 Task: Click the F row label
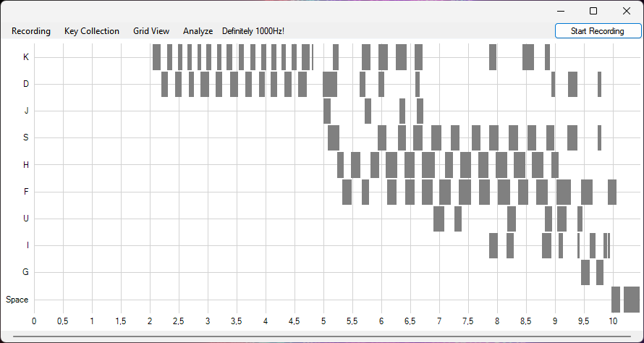26,192
